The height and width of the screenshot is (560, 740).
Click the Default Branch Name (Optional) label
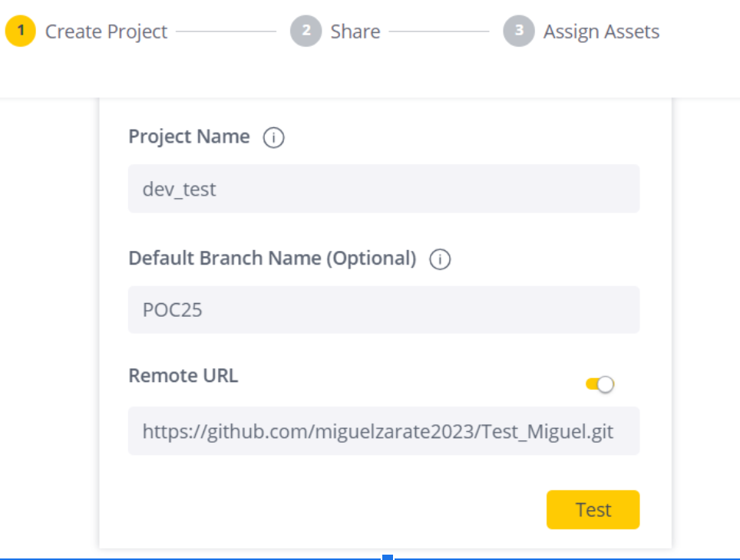(272, 259)
